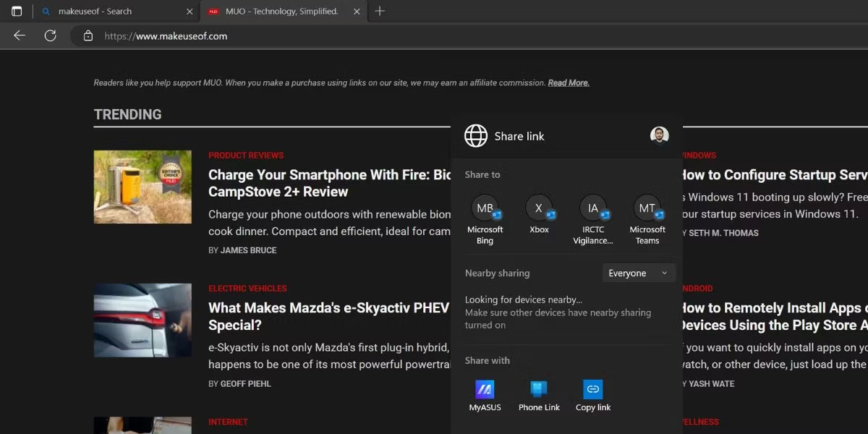Click the ELECTRIC VEHICLES category label
This screenshot has height=434, width=868.
coord(247,289)
